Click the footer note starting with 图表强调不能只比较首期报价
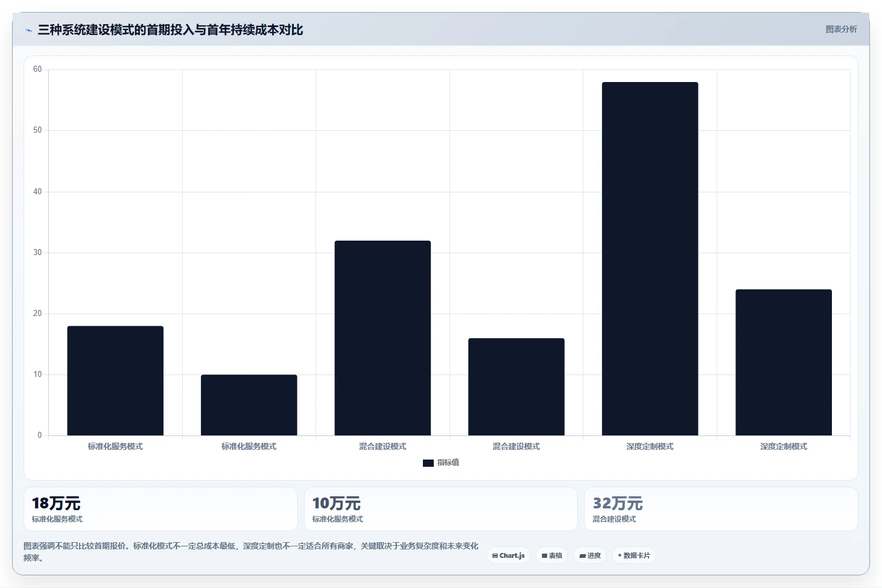This screenshot has width=882, height=588. 251,552
